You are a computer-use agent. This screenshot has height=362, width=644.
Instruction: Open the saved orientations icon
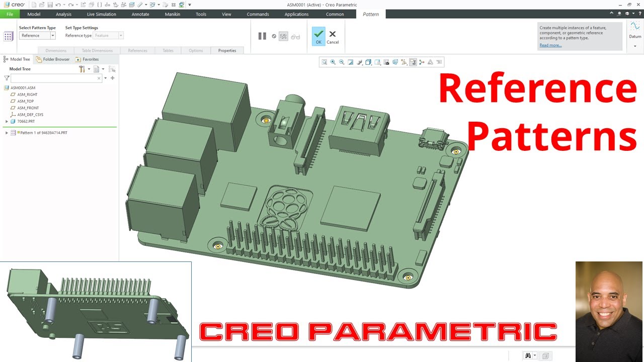[377, 62]
